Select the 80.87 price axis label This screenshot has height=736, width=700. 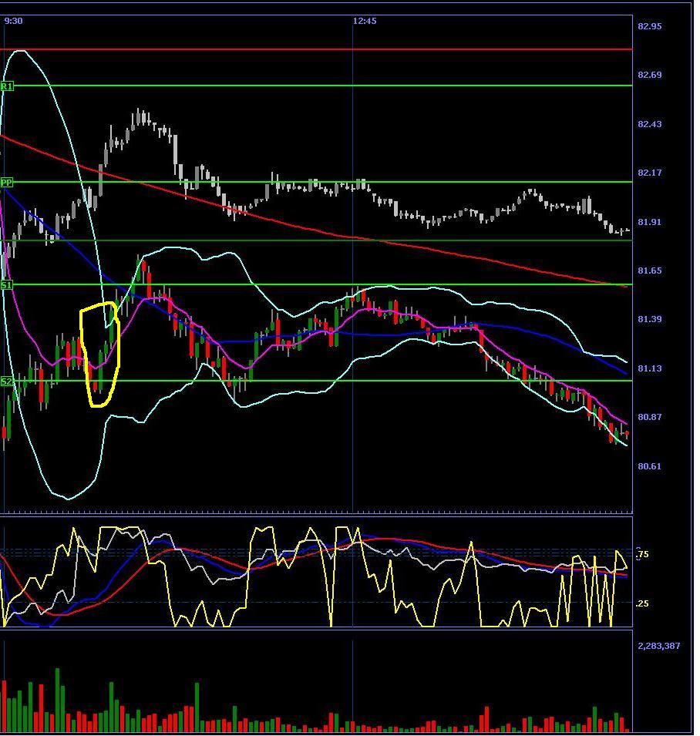(650, 417)
